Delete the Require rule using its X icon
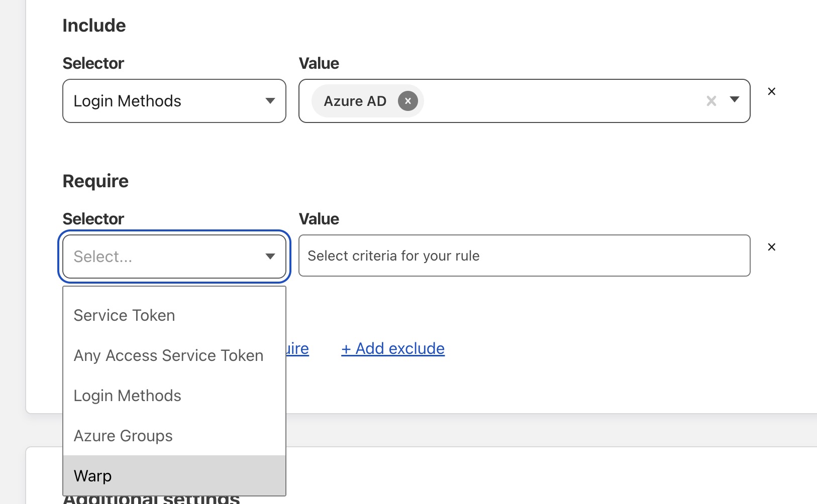The height and width of the screenshot is (504, 817). 771,247
